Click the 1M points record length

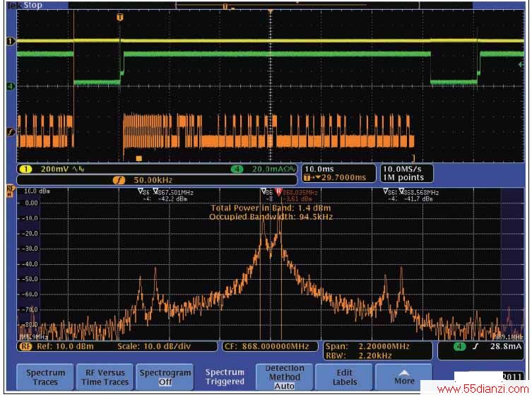pyautogui.click(x=403, y=177)
